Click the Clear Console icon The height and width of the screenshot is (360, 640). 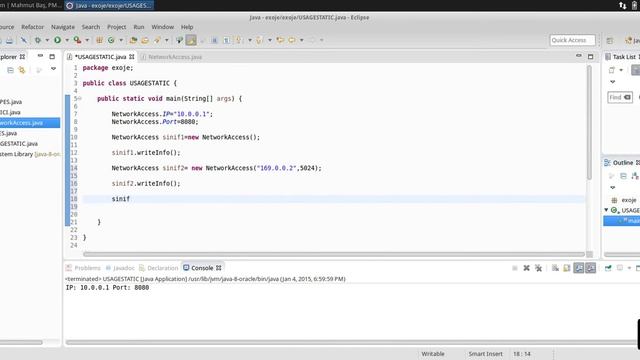click(555, 268)
